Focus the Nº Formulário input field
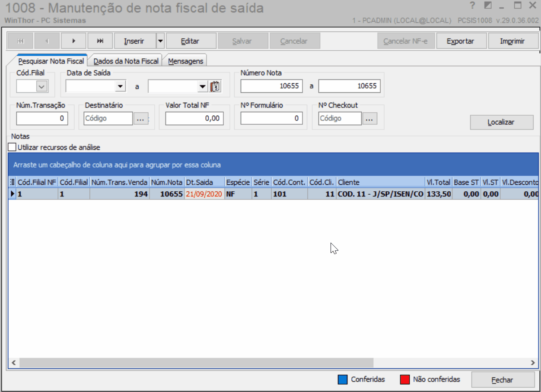 (271, 118)
